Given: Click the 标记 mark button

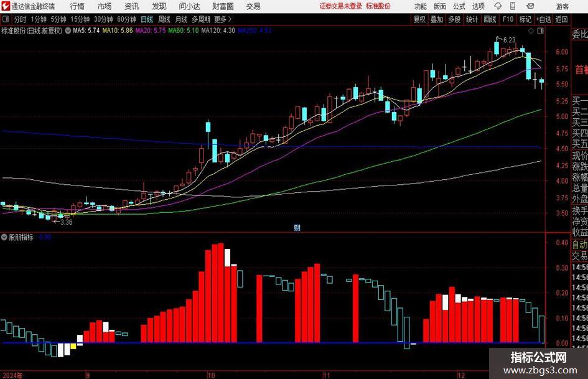Looking at the screenshot, I should [x=525, y=19].
